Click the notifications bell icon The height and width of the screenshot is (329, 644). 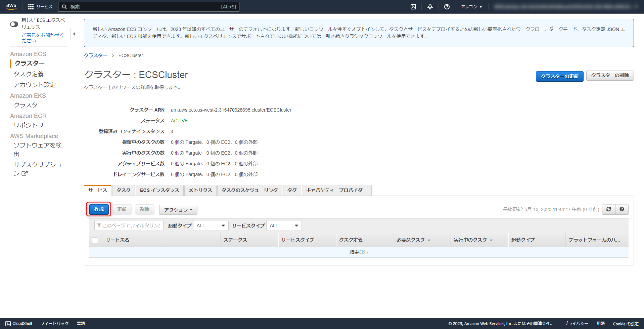coord(430,6)
